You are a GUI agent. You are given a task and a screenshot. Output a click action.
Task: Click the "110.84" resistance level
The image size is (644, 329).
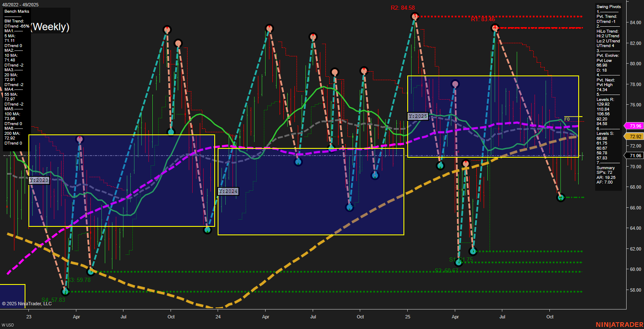pos(603,109)
